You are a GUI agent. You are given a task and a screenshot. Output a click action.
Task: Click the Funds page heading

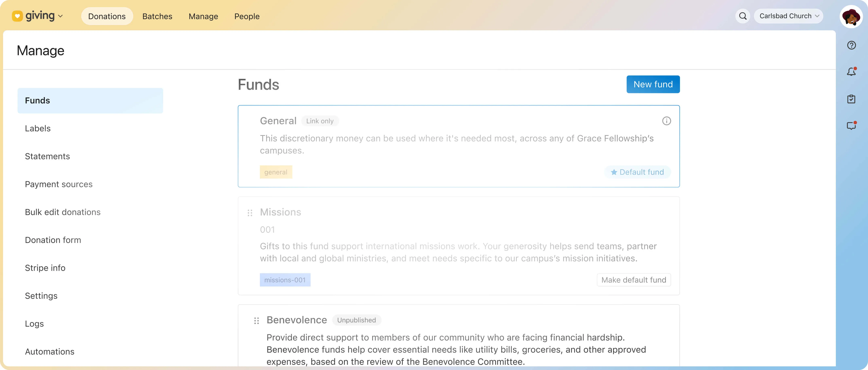[x=258, y=84]
